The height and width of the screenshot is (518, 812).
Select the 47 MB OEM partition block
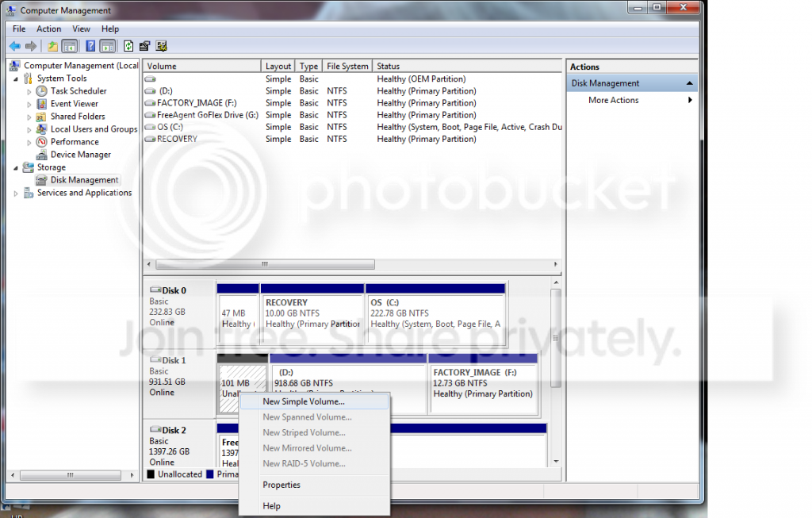[x=238, y=313]
